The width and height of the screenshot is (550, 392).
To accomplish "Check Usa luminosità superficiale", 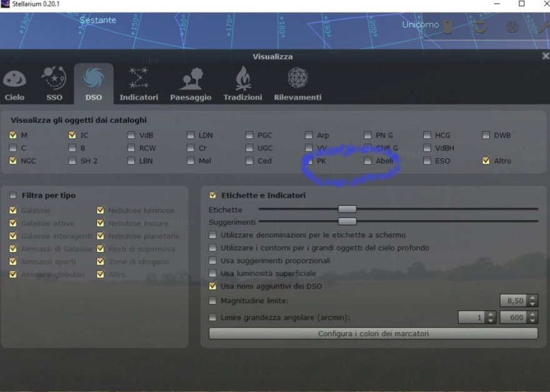I will 212,273.
